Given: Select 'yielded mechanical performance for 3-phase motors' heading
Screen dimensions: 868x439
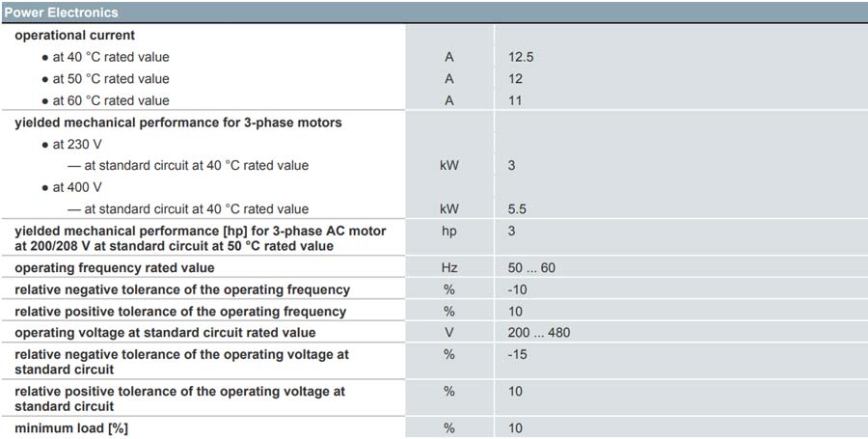Looking at the screenshot, I should click(178, 123).
